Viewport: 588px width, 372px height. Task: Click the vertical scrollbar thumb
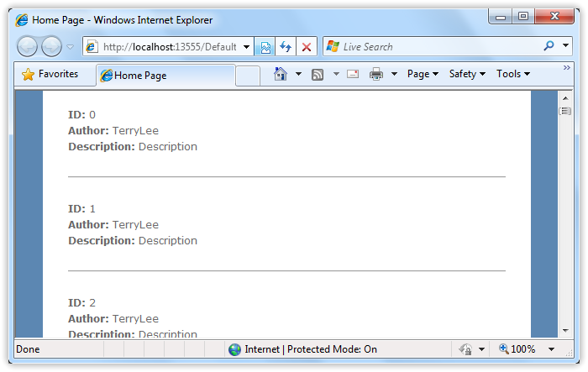click(565, 111)
